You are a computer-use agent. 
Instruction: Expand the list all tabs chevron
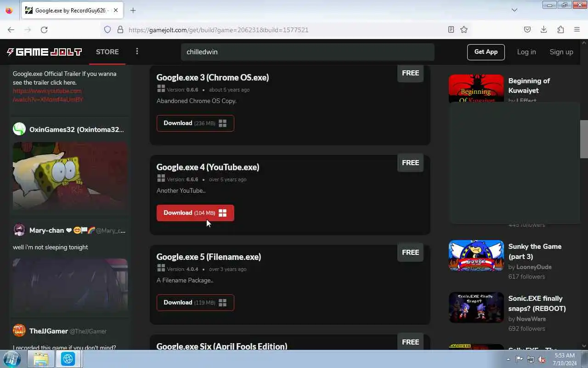[514, 10]
